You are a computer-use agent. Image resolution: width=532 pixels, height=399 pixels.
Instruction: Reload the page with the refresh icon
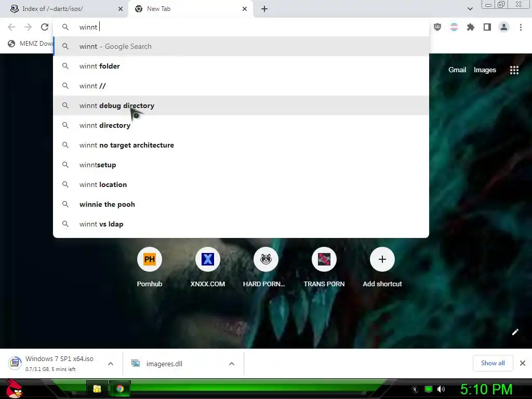[x=45, y=27]
